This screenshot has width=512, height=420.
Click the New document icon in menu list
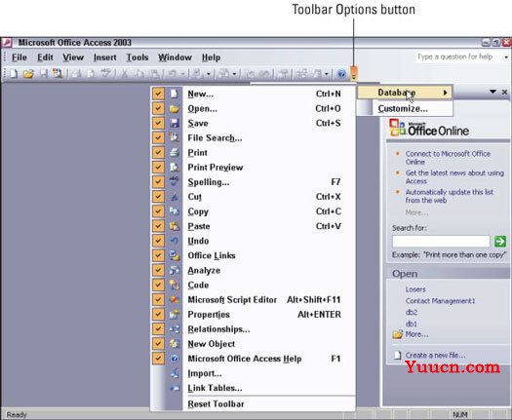(x=175, y=94)
